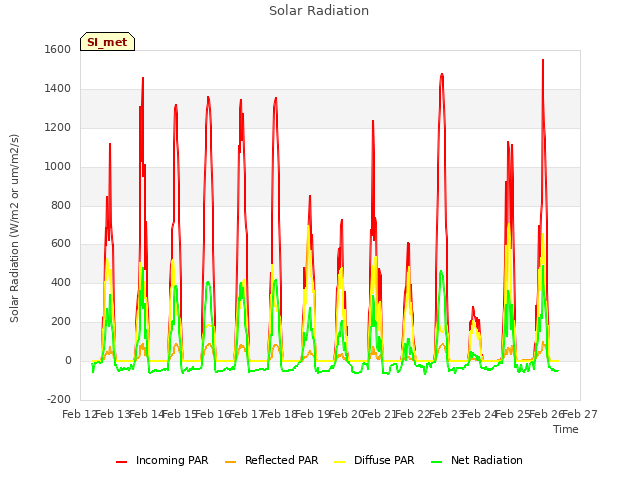This screenshot has height=480, width=640.
Task: Click the Feb 23 x-axis tick label
Action: tap(447, 414)
